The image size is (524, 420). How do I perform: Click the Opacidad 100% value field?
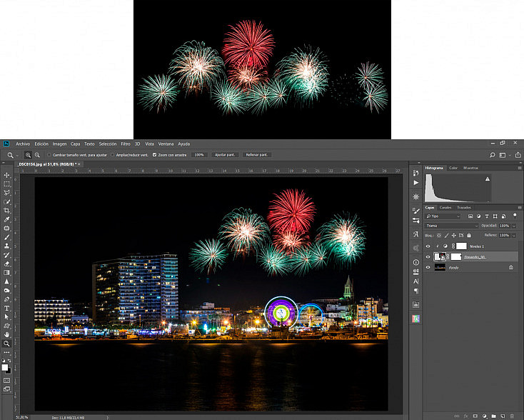point(505,226)
